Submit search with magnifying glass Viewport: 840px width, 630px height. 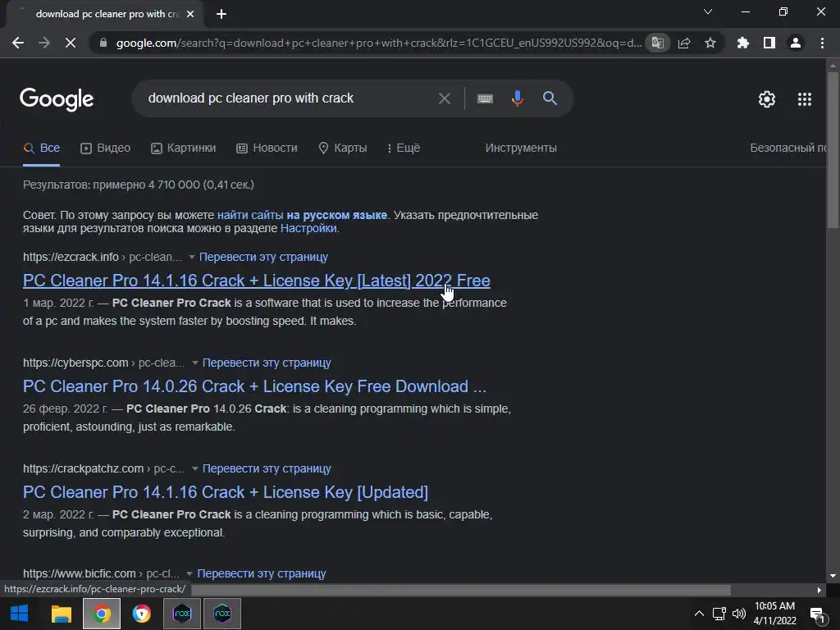click(550, 98)
